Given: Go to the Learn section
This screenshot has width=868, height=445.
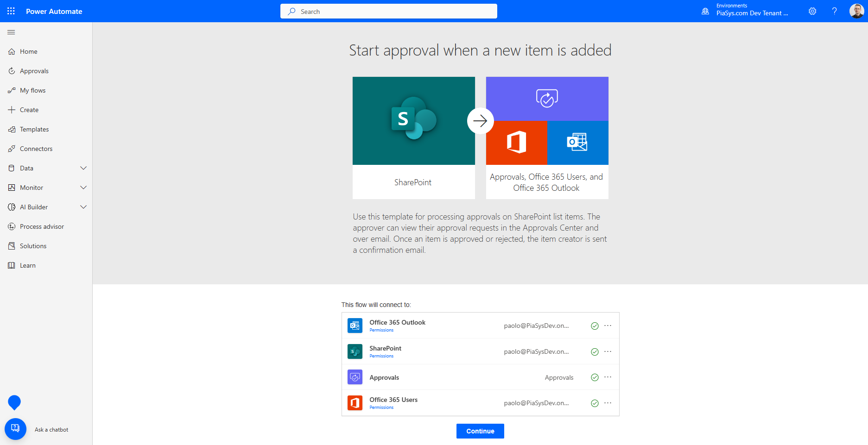Looking at the screenshot, I should [12, 265].
